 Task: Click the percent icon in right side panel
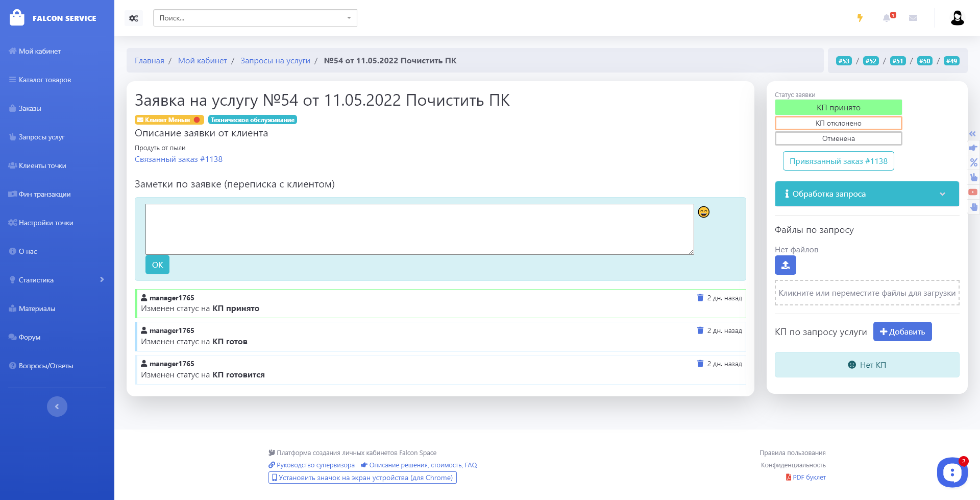pos(973,162)
